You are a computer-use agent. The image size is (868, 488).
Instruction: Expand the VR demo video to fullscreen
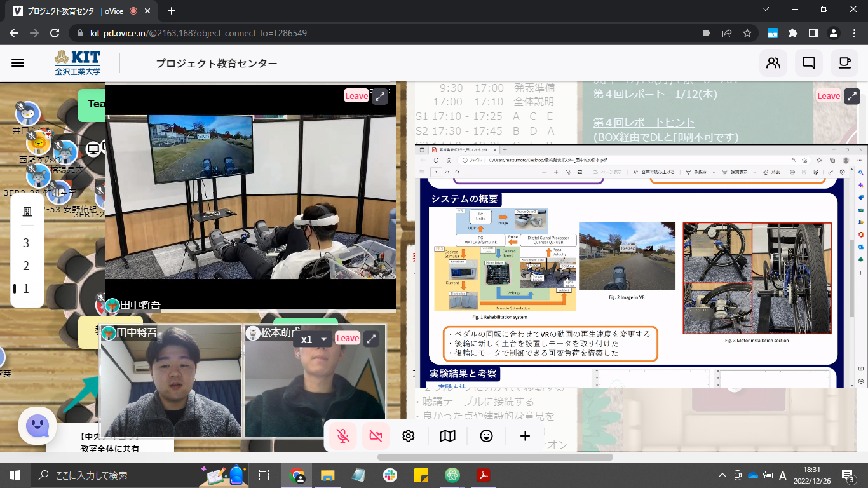click(379, 96)
